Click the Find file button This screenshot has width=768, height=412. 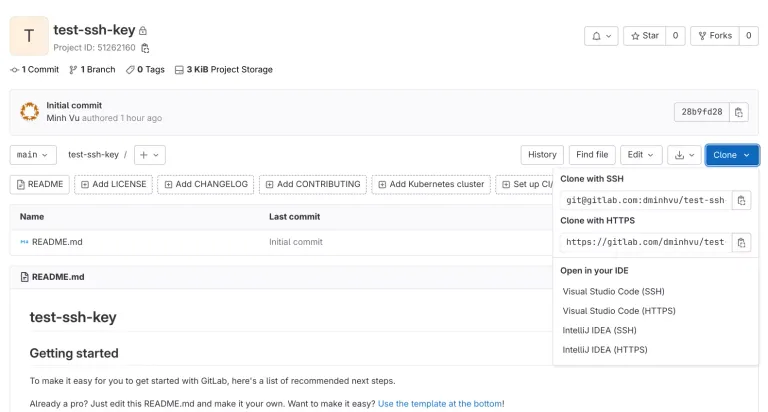(592, 155)
